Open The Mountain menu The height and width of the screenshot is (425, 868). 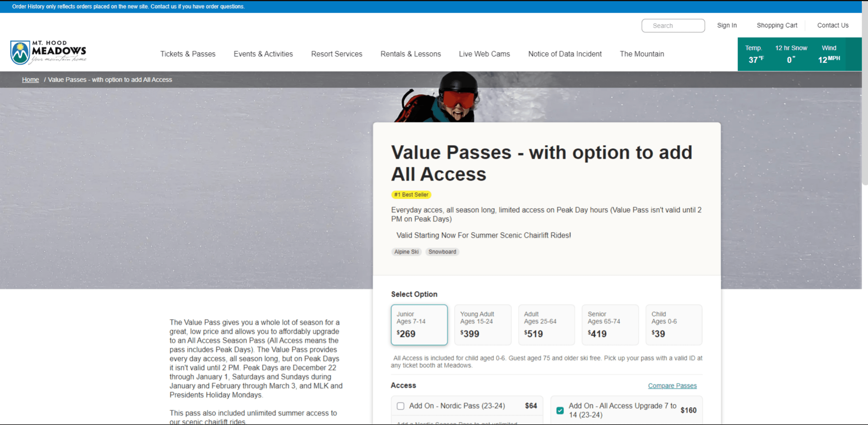click(x=642, y=54)
